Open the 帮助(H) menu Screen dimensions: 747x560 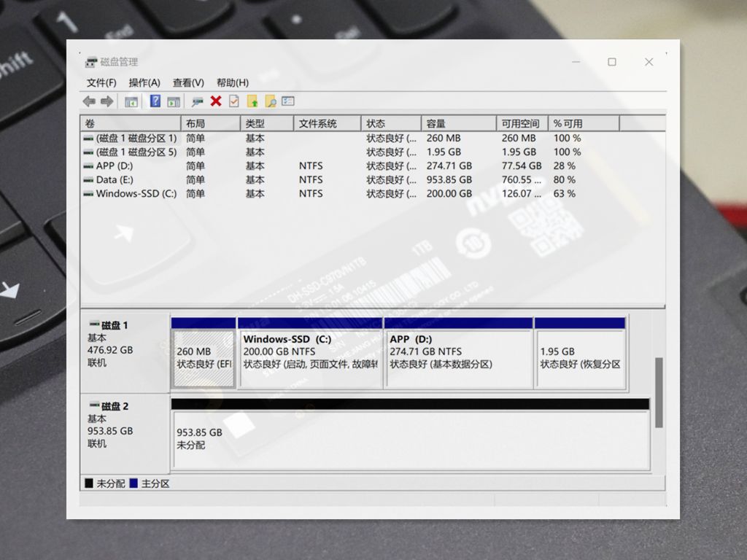tap(233, 82)
